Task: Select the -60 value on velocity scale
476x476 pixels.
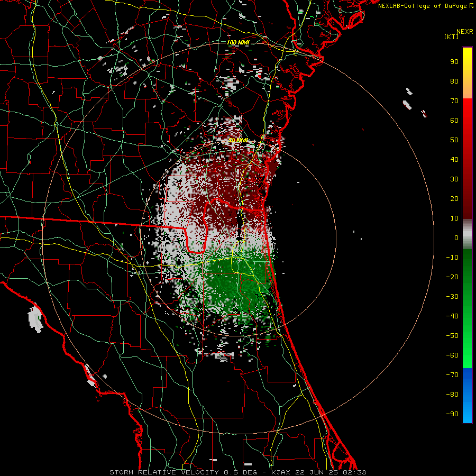Action: pos(452,355)
